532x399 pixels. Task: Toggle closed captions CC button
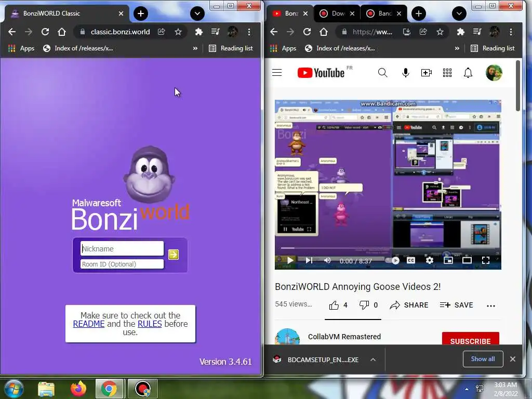click(x=411, y=260)
